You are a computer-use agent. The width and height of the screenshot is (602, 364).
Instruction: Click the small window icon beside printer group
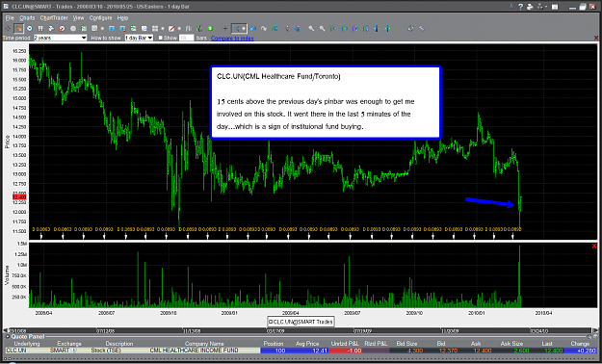click(x=555, y=7)
